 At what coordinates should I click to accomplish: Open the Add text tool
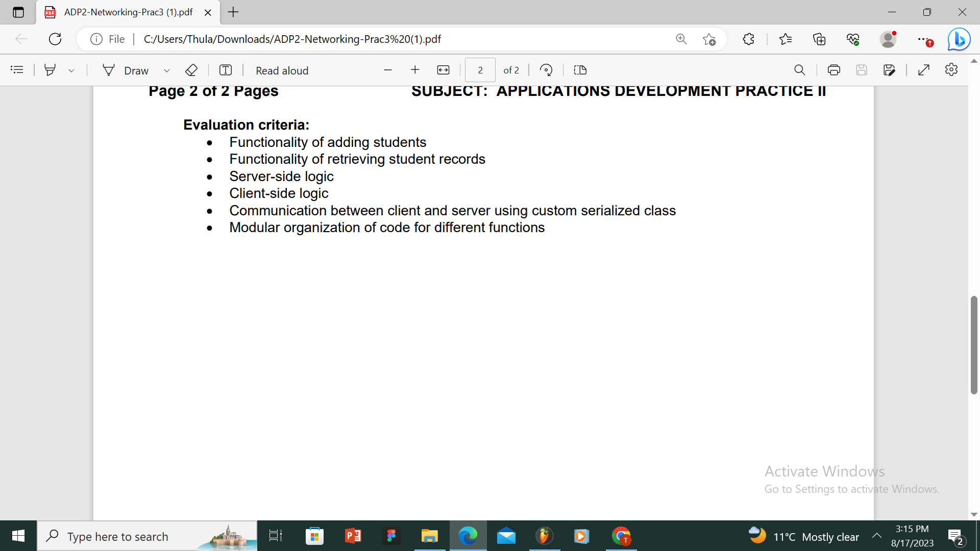click(226, 70)
